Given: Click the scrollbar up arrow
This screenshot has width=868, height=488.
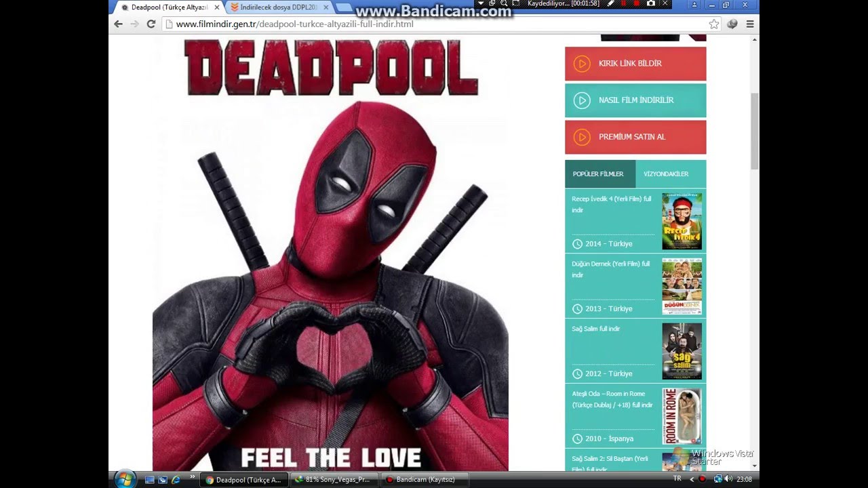Looking at the screenshot, I should (755, 40).
